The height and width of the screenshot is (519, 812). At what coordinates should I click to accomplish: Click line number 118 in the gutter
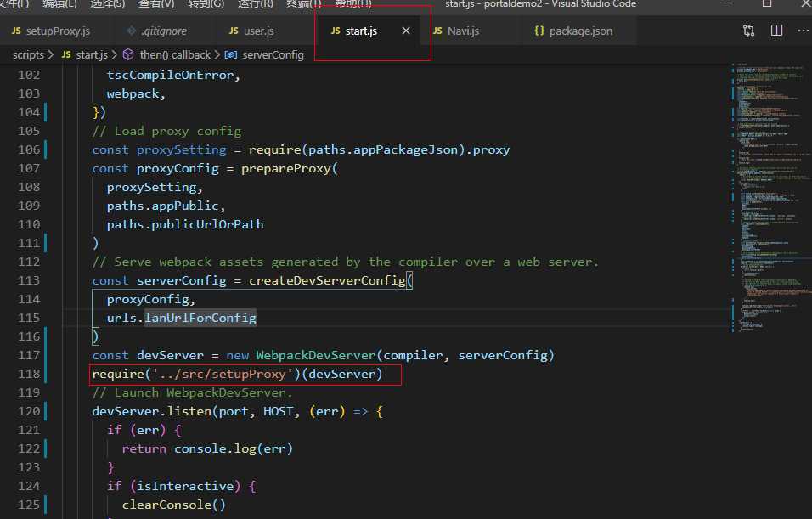pos(29,374)
